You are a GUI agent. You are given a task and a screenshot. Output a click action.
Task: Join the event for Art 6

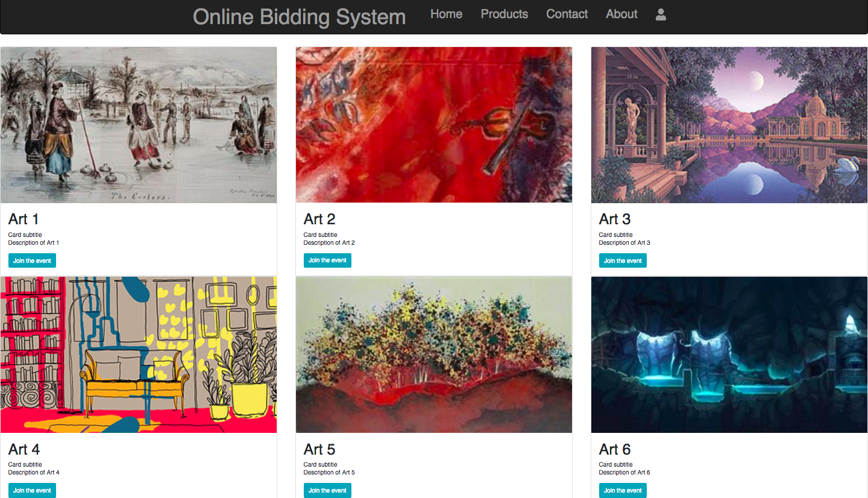click(623, 490)
